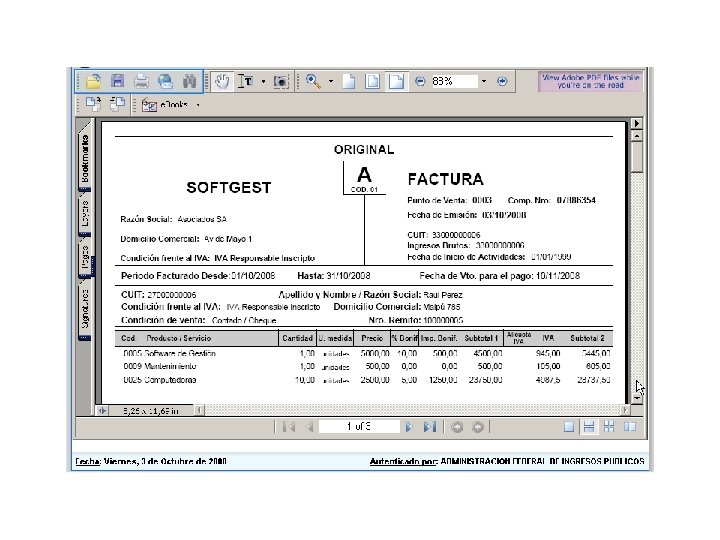The image size is (720, 540).
Task: Click the Adobe PDF on-the-road ad banner
Action: point(591,81)
